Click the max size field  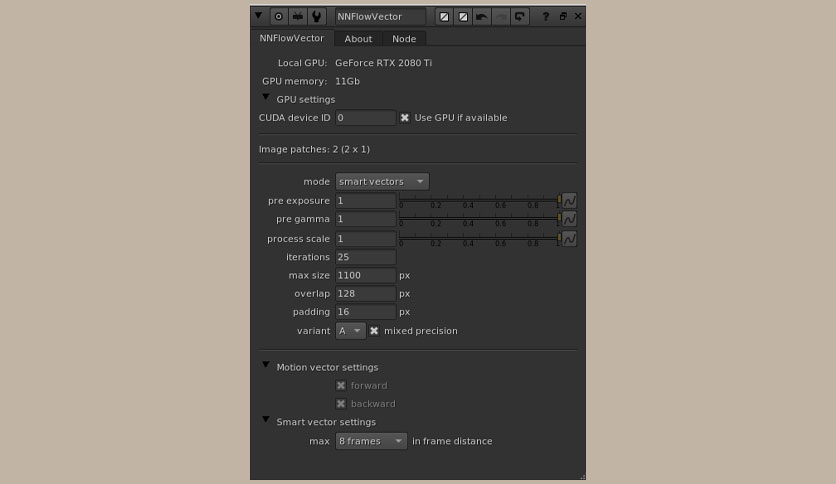point(365,276)
